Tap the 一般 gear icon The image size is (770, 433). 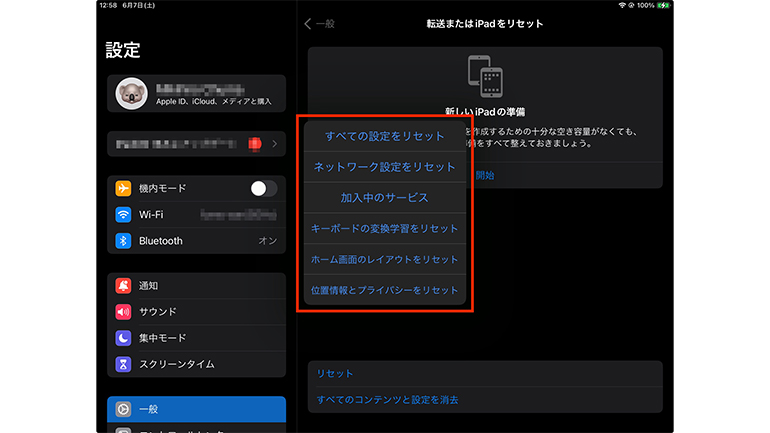123,409
